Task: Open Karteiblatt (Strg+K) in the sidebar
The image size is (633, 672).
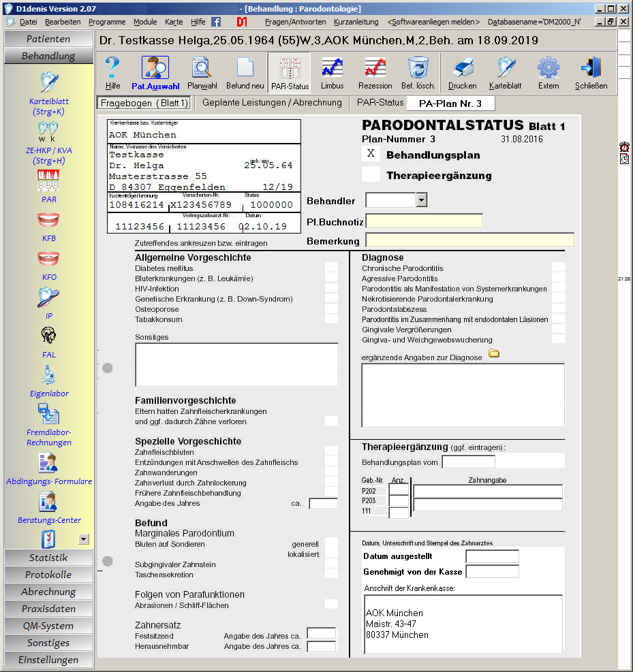Action: pyautogui.click(x=49, y=94)
